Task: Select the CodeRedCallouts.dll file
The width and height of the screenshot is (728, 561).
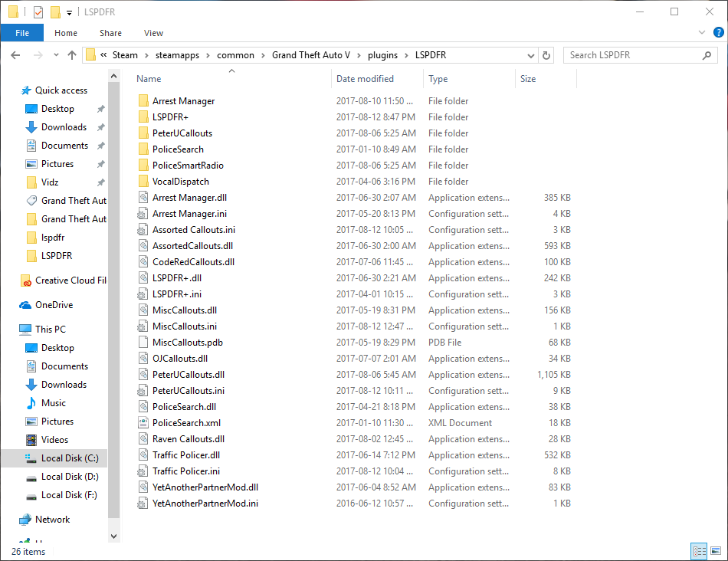Action: coord(193,262)
